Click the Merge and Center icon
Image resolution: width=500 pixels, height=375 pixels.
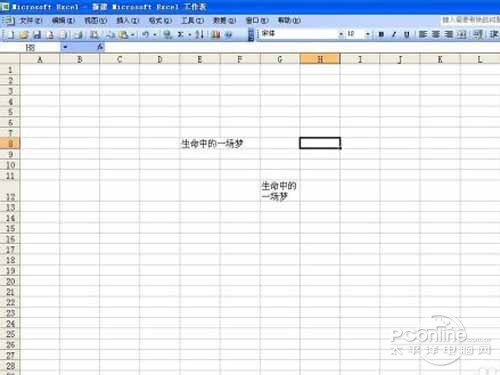[x=462, y=34]
